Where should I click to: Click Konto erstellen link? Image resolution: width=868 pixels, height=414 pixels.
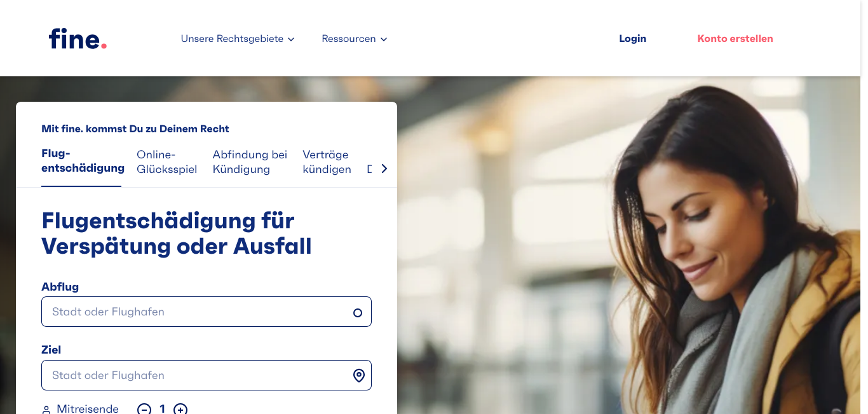(735, 39)
